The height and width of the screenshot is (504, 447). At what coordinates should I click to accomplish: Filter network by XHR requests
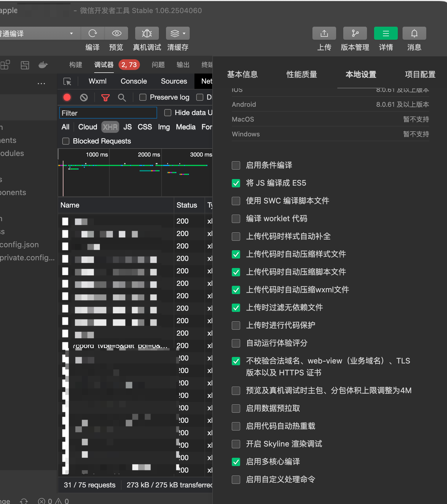(x=110, y=127)
